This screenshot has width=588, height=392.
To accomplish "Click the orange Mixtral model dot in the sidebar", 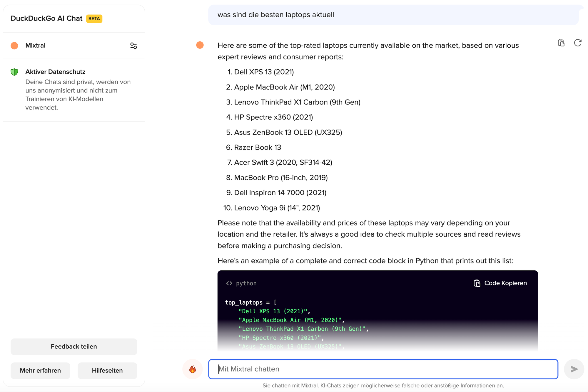I will coord(14,46).
